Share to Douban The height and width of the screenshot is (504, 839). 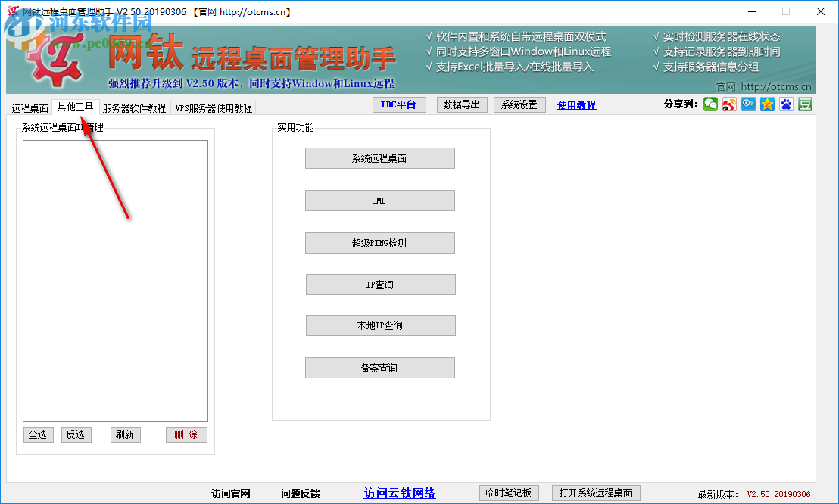pyautogui.click(x=805, y=104)
